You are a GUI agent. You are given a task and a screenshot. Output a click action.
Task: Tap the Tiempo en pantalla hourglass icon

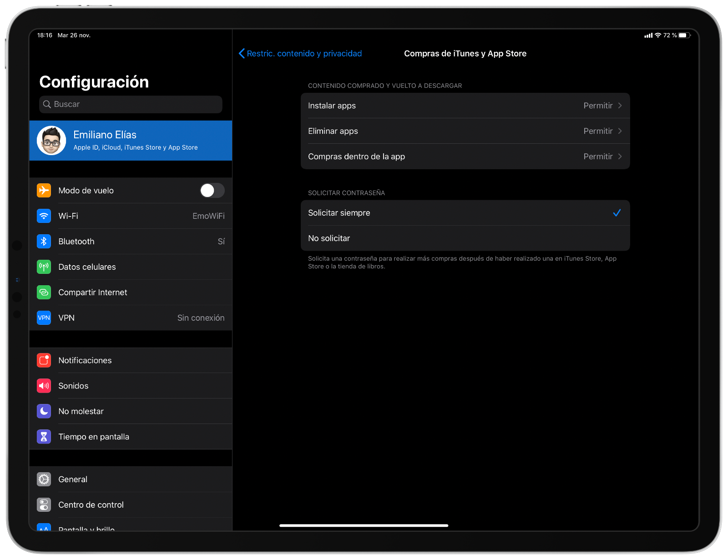tap(44, 437)
